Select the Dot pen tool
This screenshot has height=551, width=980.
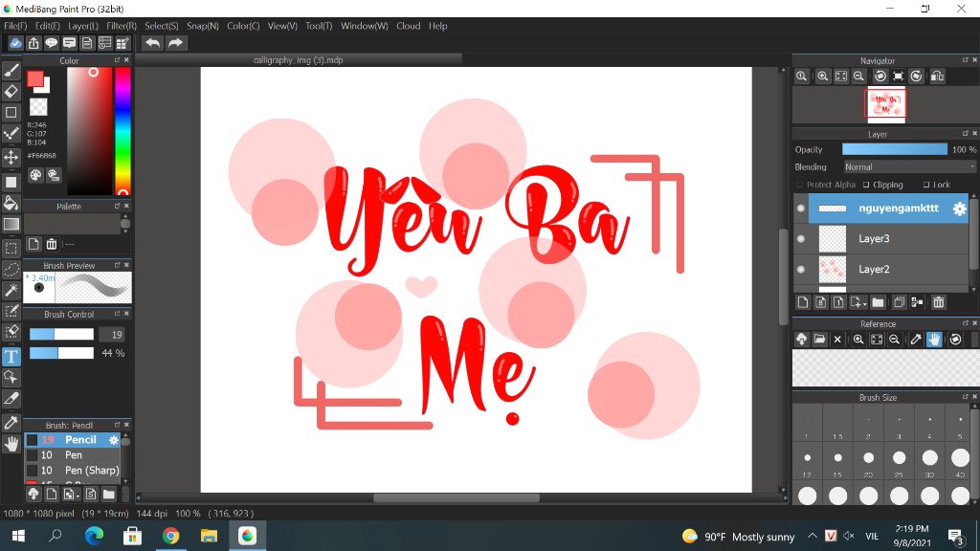pos(11,134)
